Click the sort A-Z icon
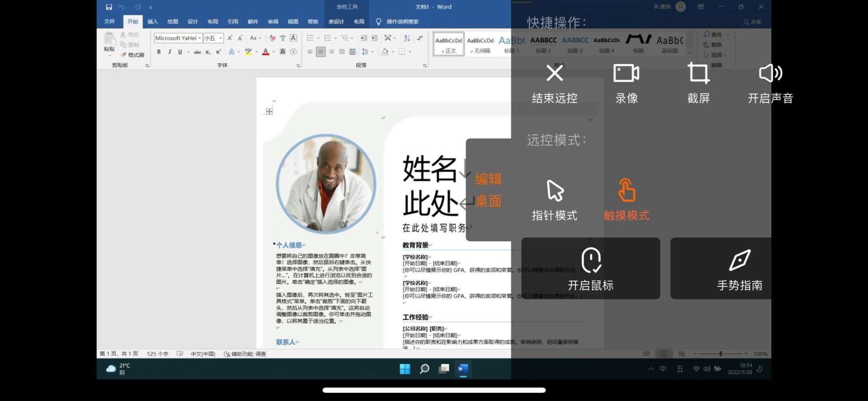Image resolution: width=868 pixels, height=401 pixels. pos(407,38)
